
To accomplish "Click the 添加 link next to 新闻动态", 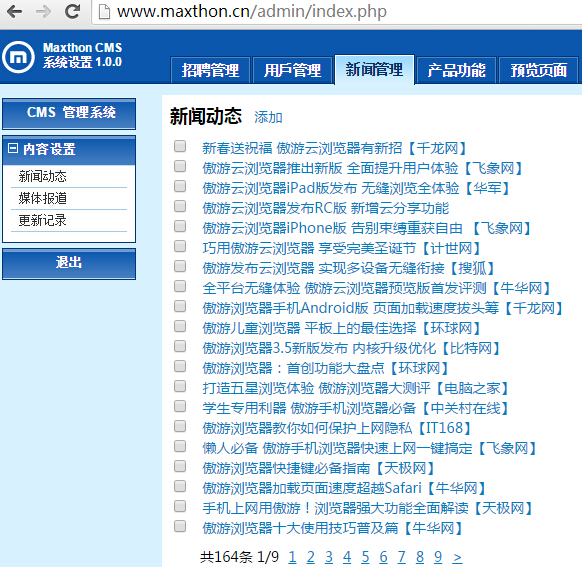I will click(x=268, y=117).
